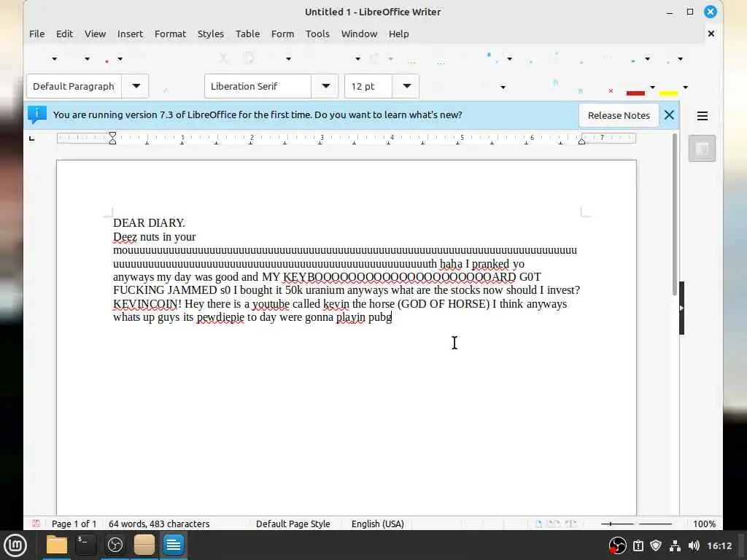
Task: Open the tan package icon in the taskbar
Action: (144, 545)
